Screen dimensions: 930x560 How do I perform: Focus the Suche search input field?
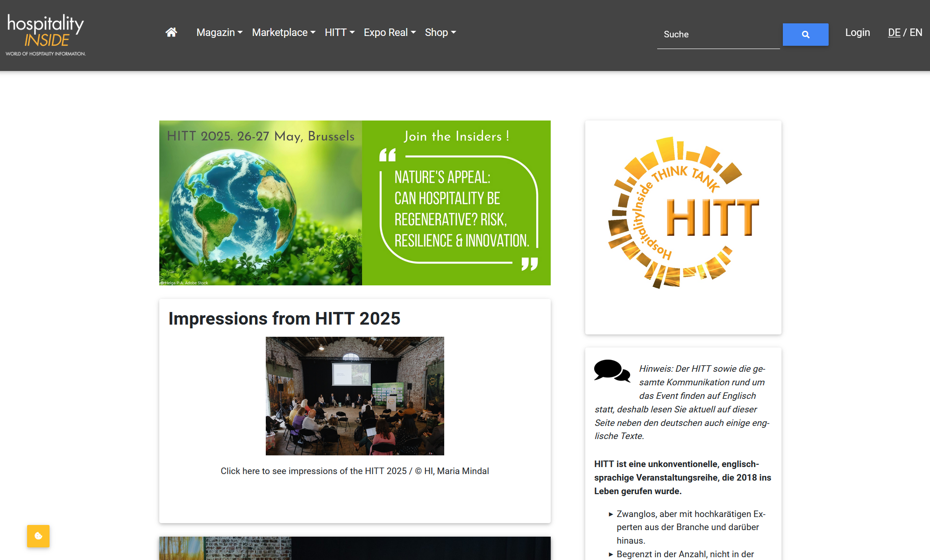718,35
